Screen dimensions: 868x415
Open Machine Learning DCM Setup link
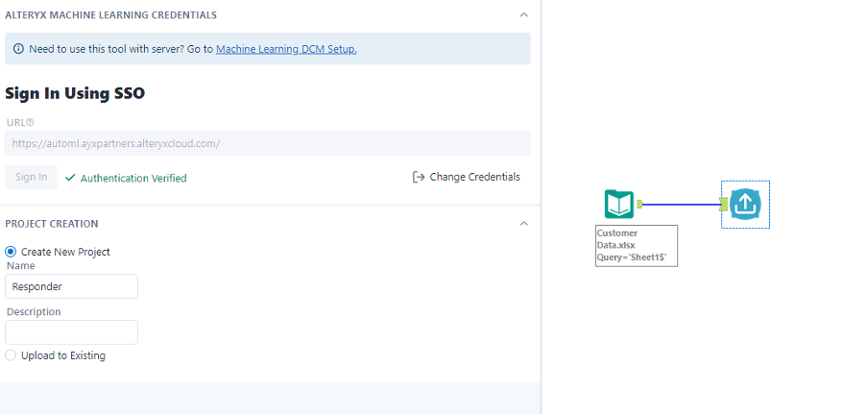[286, 49]
